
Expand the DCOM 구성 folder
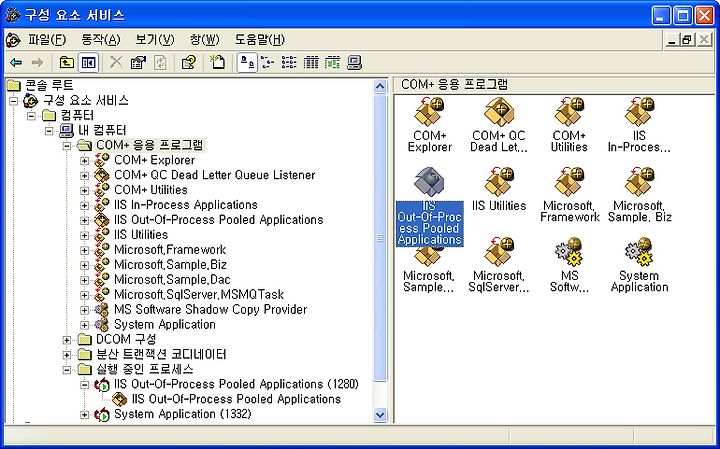click(67, 340)
